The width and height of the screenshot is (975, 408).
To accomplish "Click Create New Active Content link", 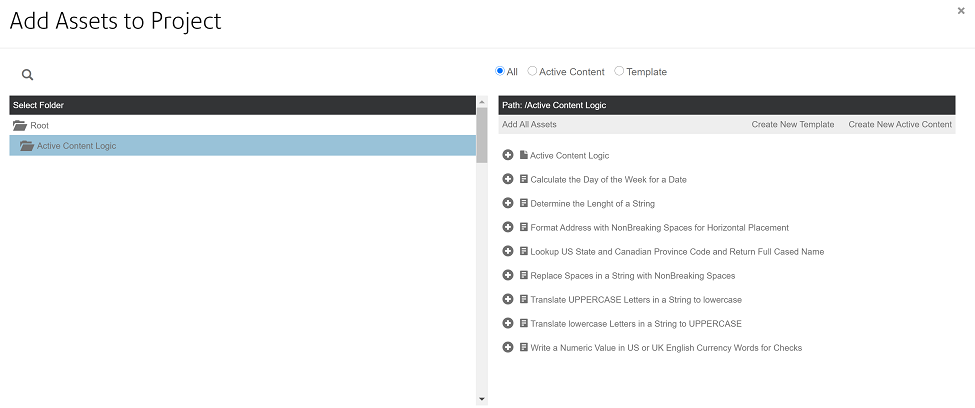I will coord(900,124).
